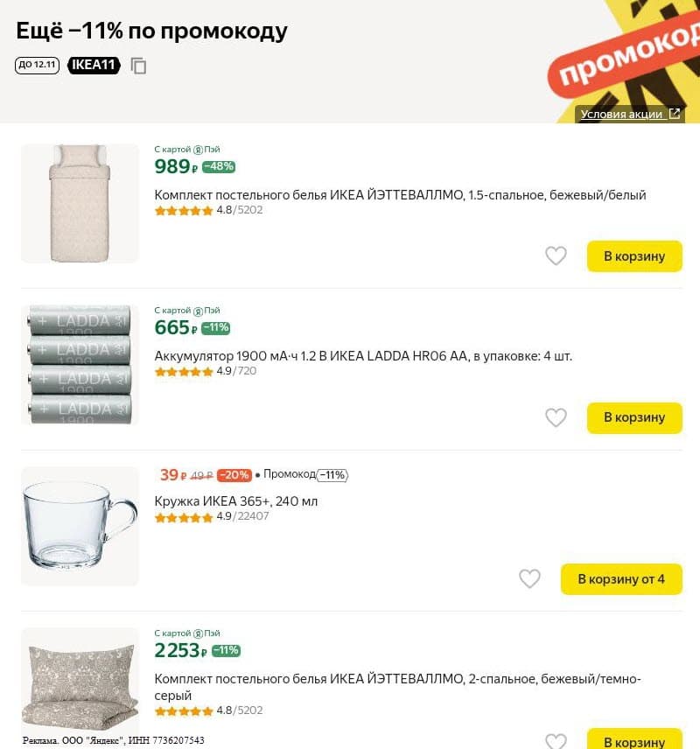Open 'Кружка ИКЕА 365+, 240 мл' title

pyautogui.click(x=236, y=501)
